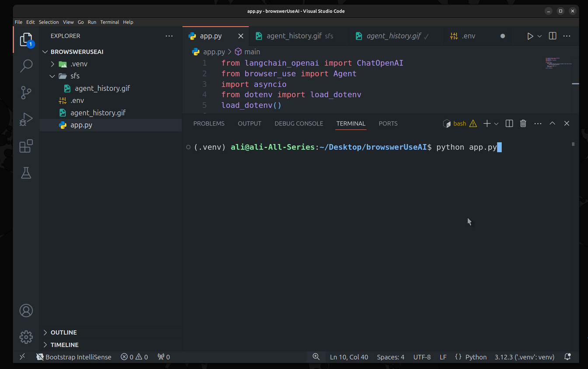Open panel more actions ellipsis

538,124
